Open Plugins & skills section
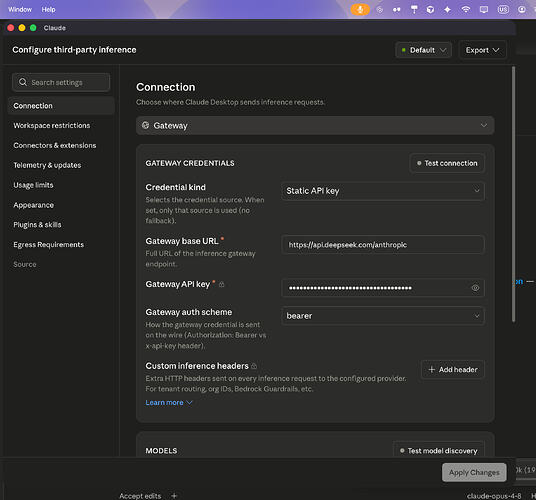536x500 pixels. coord(37,225)
